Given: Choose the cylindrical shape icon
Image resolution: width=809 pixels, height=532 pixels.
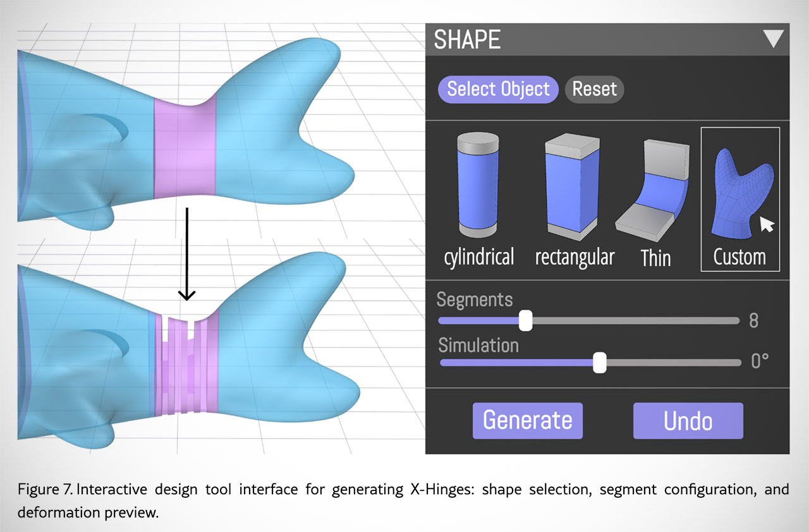Looking at the screenshot, I should [x=478, y=185].
